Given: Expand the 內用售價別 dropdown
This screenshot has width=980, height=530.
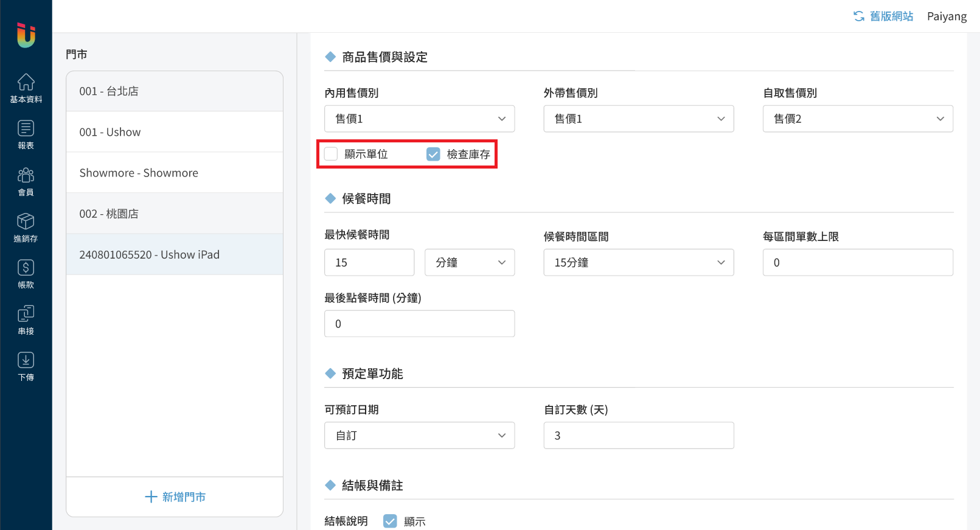Looking at the screenshot, I should point(419,119).
